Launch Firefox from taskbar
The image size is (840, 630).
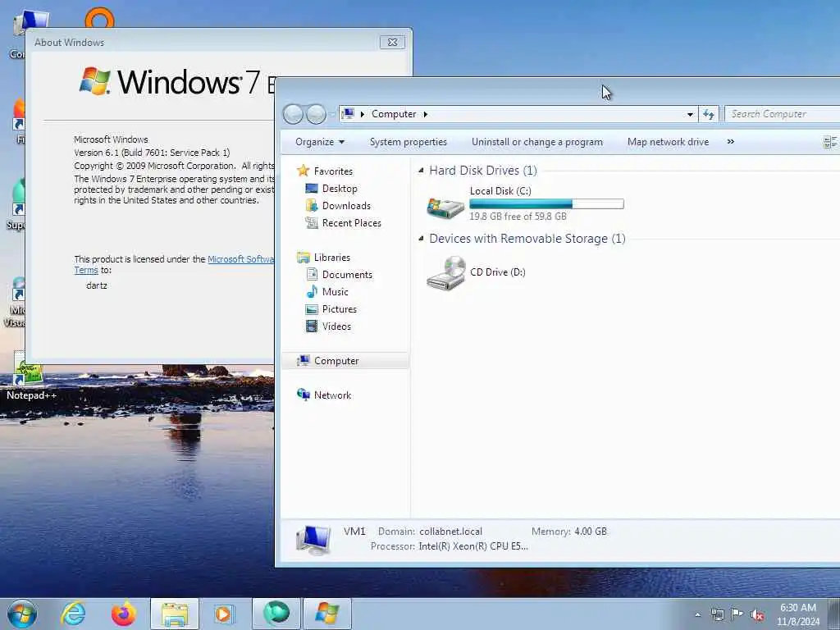[124, 614]
